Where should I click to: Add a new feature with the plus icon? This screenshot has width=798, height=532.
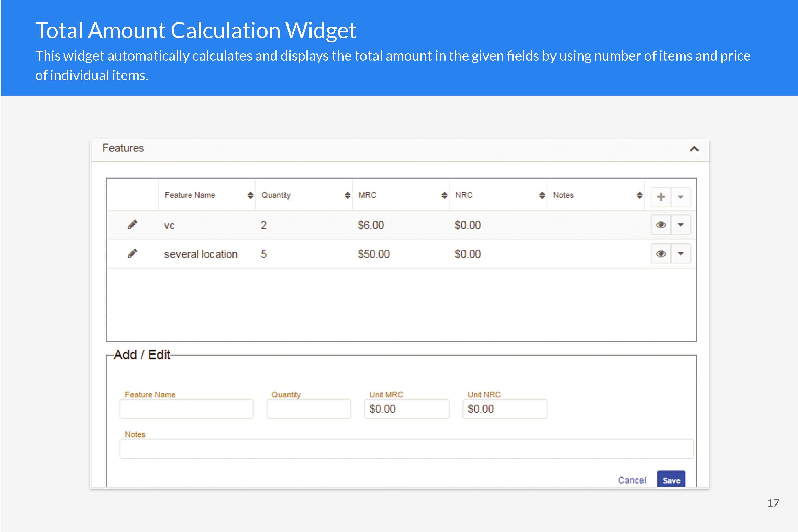click(x=661, y=197)
